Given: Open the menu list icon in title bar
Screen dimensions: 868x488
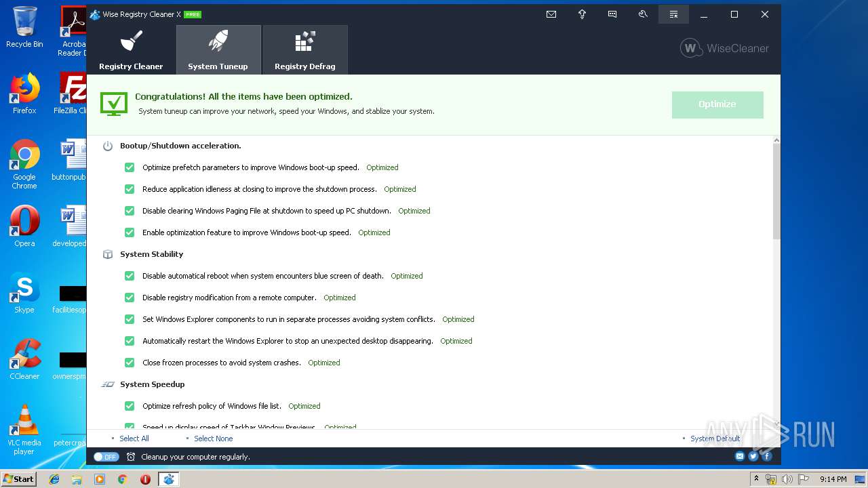Looking at the screenshot, I should pyautogui.click(x=673, y=14).
